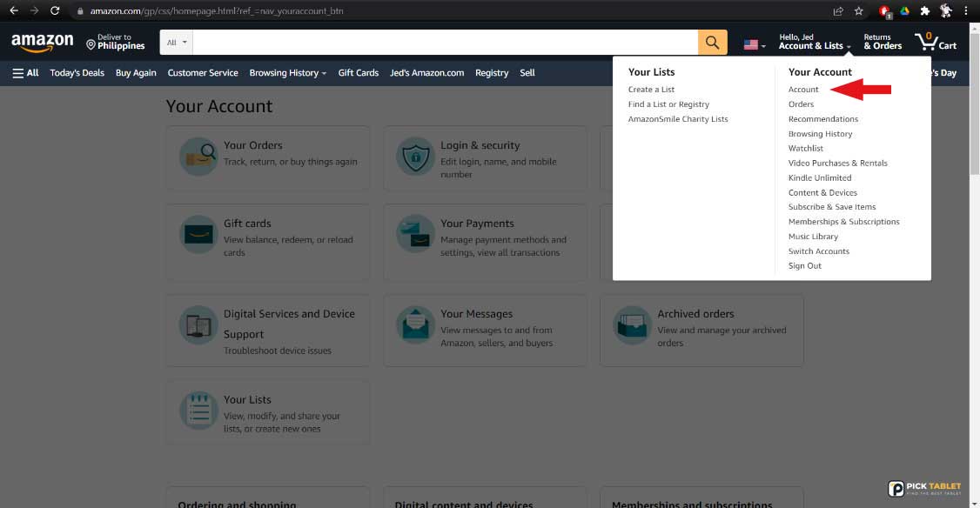Open Today's Deals link
The width and height of the screenshot is (980, 508).
(77, 73)
